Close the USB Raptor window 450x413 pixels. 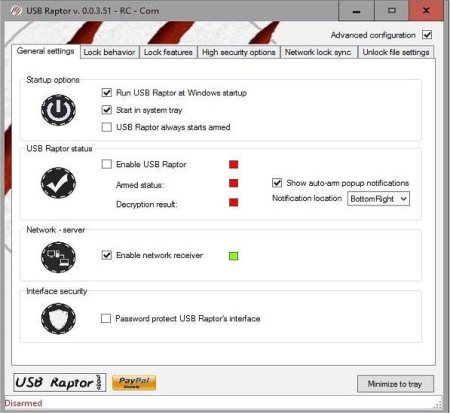click(x=426, y=11)
